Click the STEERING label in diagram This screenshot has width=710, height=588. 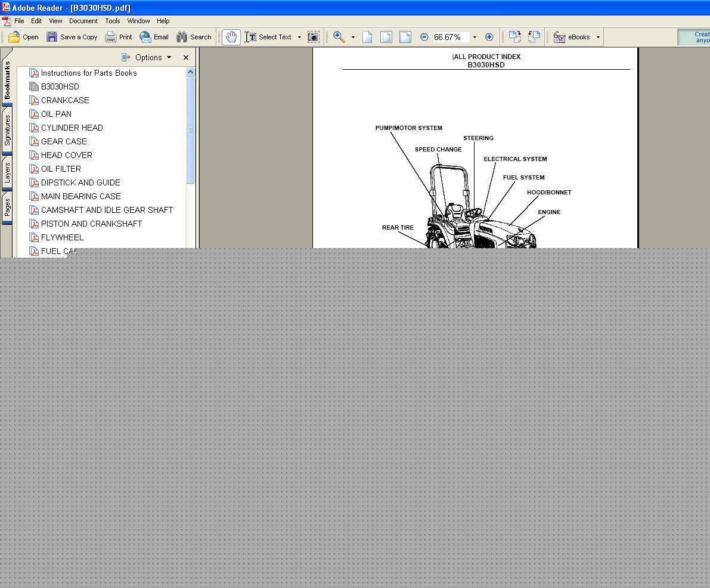pyautogui.click(x=478, y=138)
